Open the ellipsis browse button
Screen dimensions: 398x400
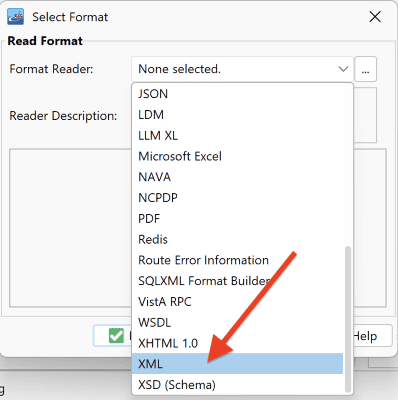[365, 69]
